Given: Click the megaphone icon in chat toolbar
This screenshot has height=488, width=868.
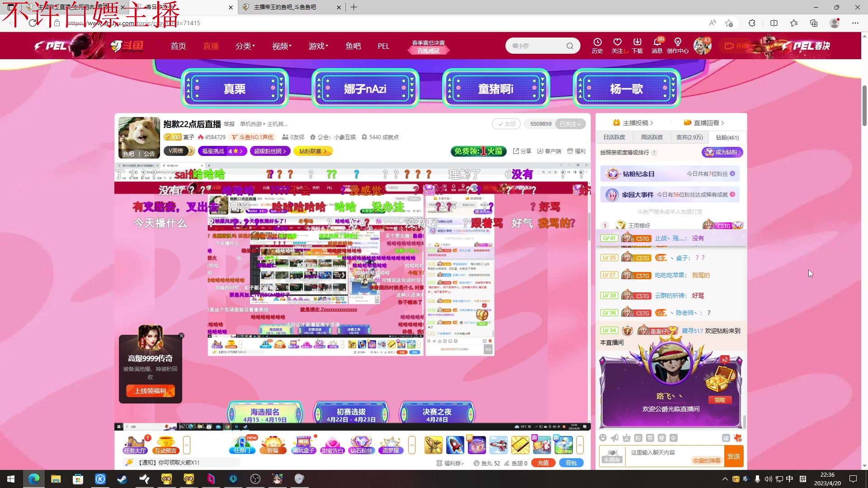Looking at the screenshot, I should pyautogui.click(x=614, y=437).
